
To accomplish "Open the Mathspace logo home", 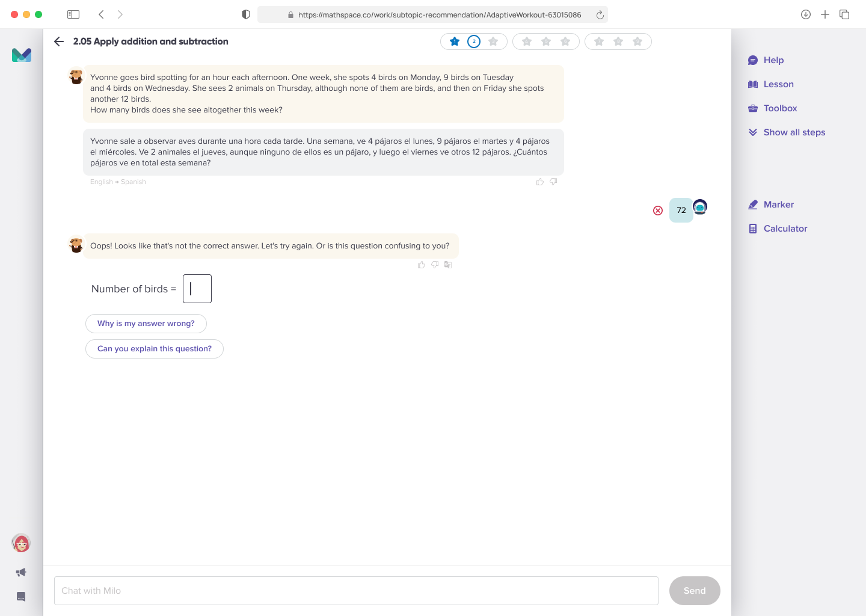I will (22, 55).
